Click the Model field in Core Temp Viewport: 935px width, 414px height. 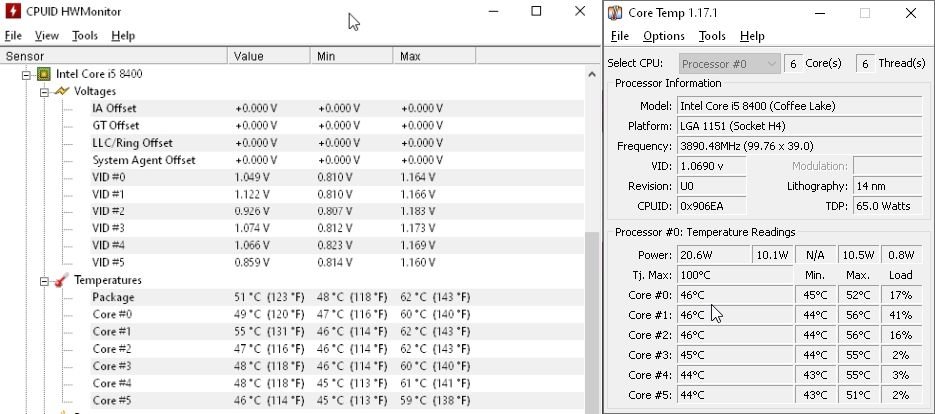click(800, 106)
